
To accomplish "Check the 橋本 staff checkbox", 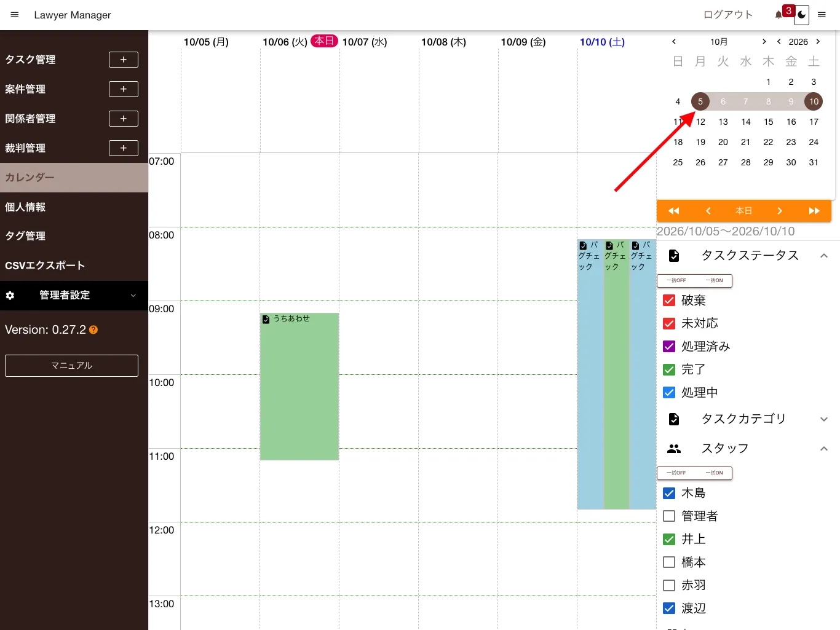I will (x=669, y=562).
